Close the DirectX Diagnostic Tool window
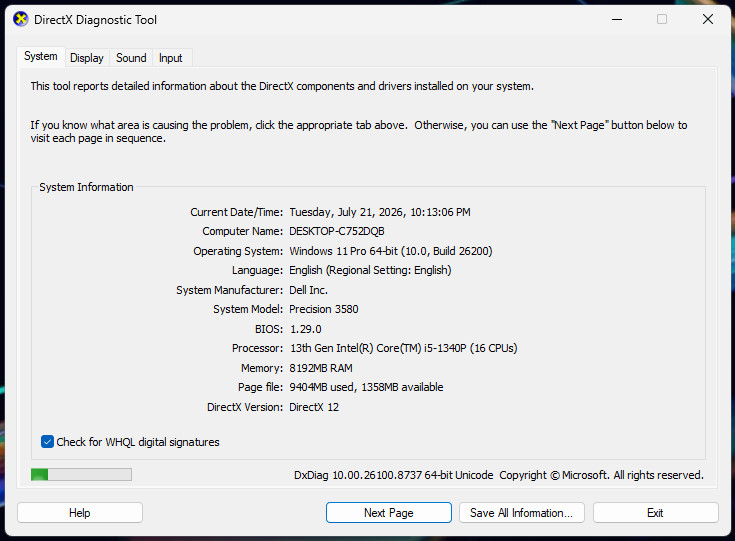The height and width of the screenshot is (541, 735). pos(708,19)
